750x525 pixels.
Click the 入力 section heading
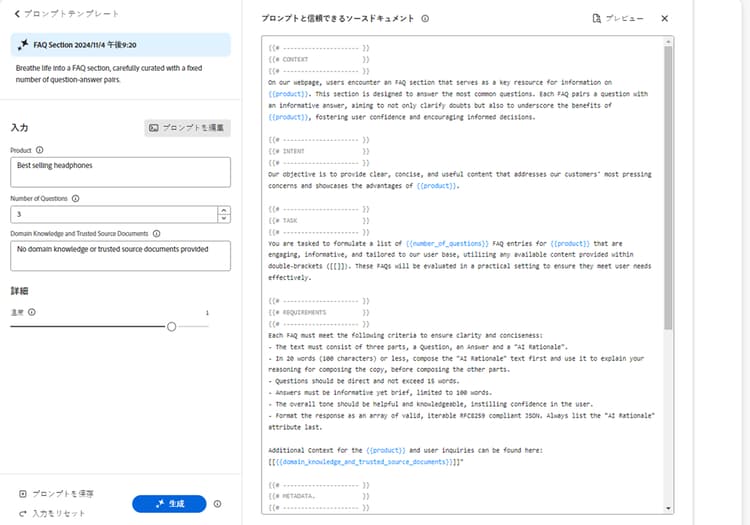pyautogui.click(x=20, y=128)
